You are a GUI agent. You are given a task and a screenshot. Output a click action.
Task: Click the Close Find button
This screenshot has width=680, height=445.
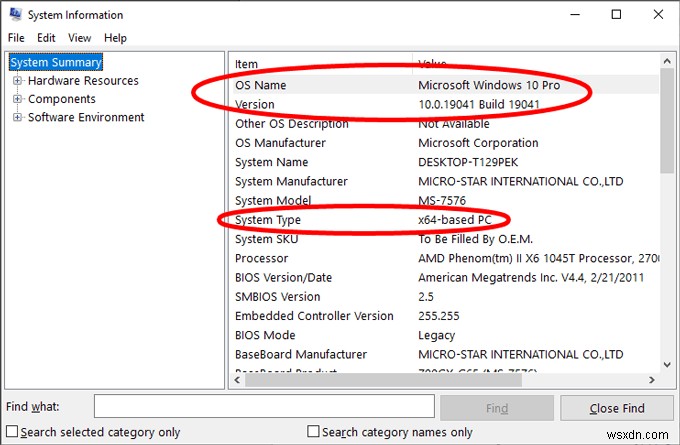tap(617, 408)
